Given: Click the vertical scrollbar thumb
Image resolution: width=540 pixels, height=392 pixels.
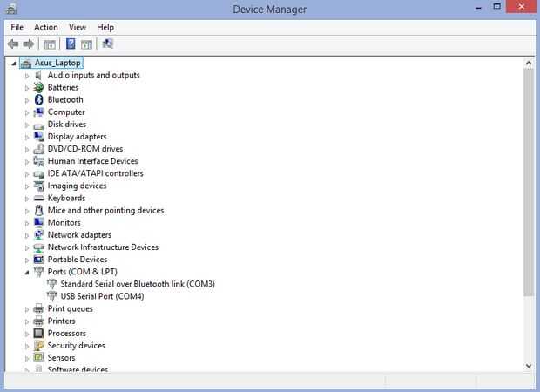Looking at the screenshot, I should pos(529,182).
